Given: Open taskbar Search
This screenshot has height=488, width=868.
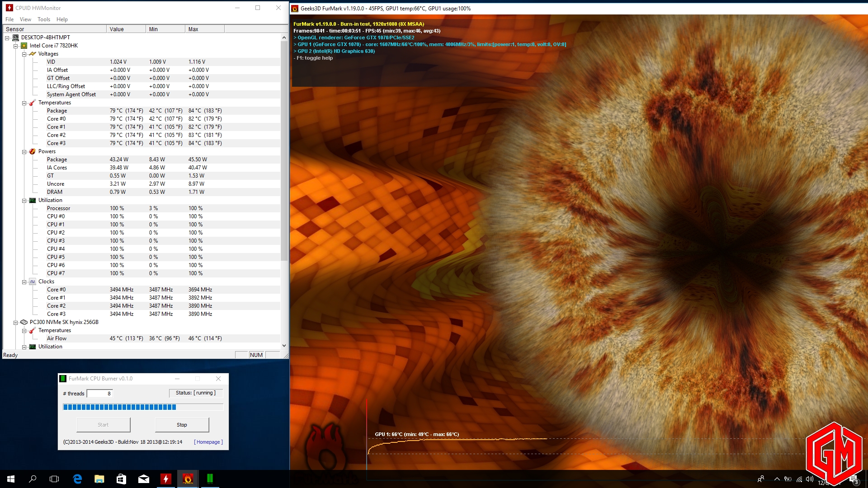Looking at the screenshot, I should [x=33, y=479].
